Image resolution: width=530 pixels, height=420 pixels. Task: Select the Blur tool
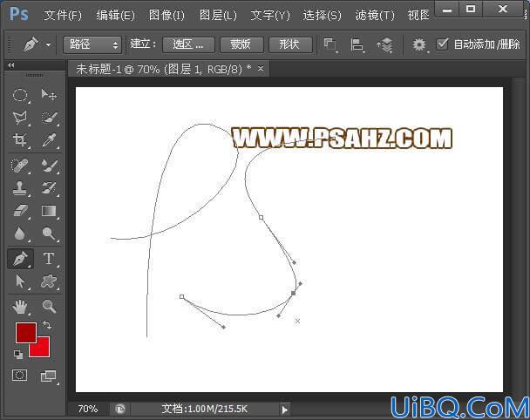coord(19,234)
